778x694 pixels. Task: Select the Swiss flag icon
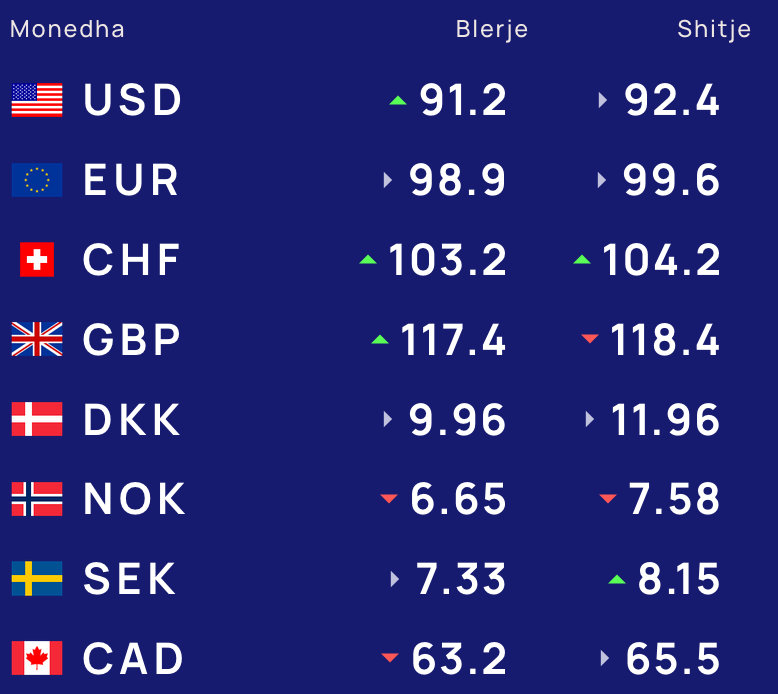(x=37, y=259)
